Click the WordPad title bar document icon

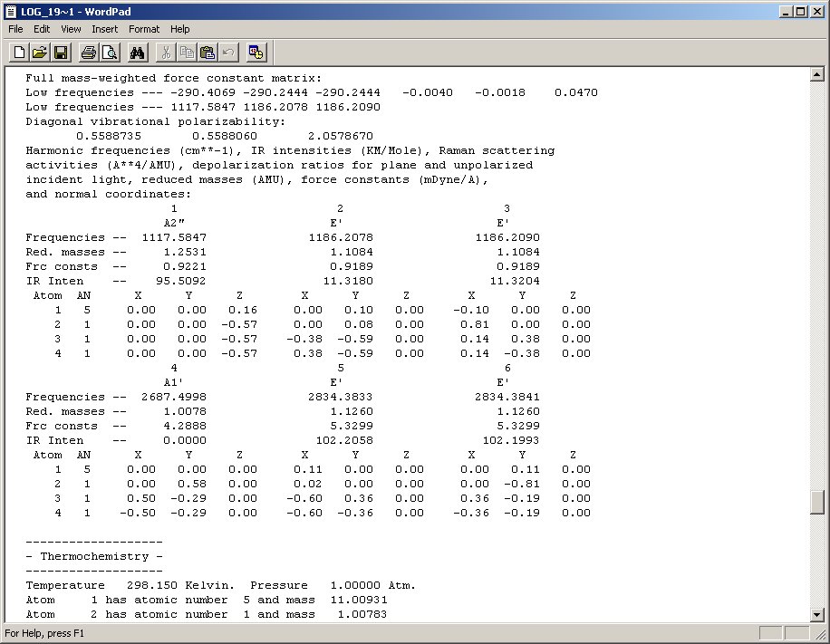(x=11, y=11)
